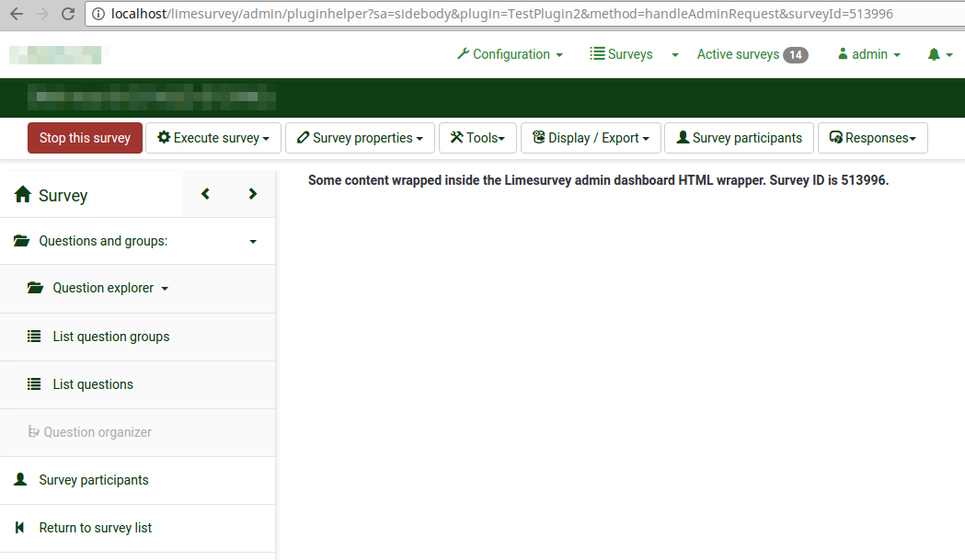Screen dimensions: 965x560
Task: Open notifications bell dropdown
Action: coord(940,54)
